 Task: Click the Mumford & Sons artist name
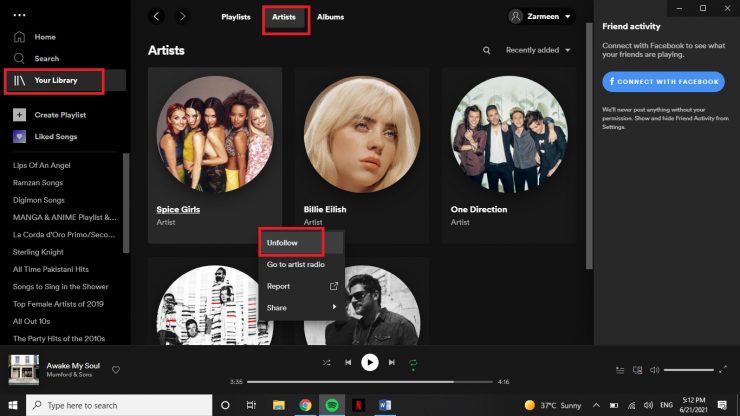click(69, 374)
